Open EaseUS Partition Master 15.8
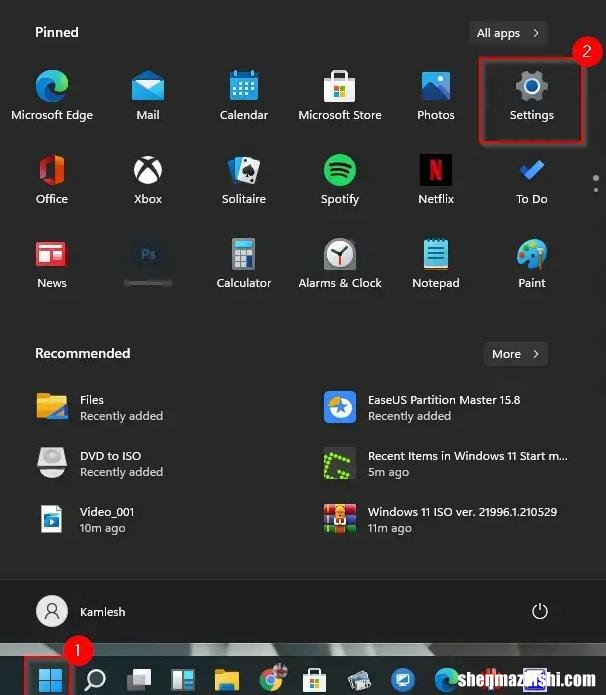The image size is (606, 695). tap(422, 407)
